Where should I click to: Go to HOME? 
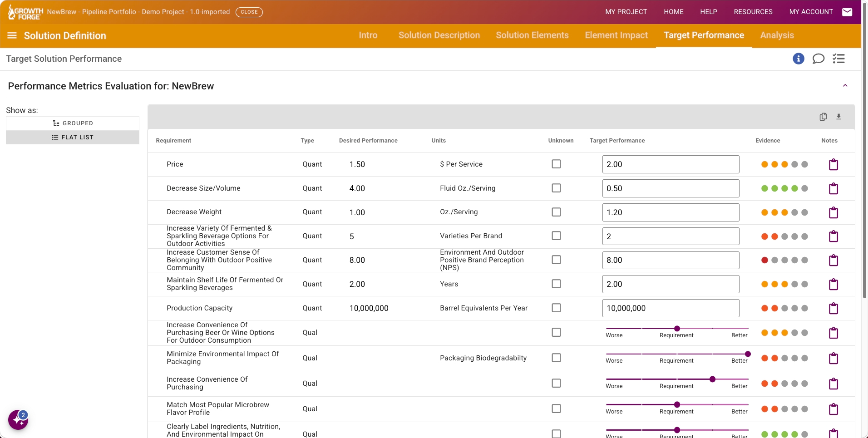coord(674,12)
